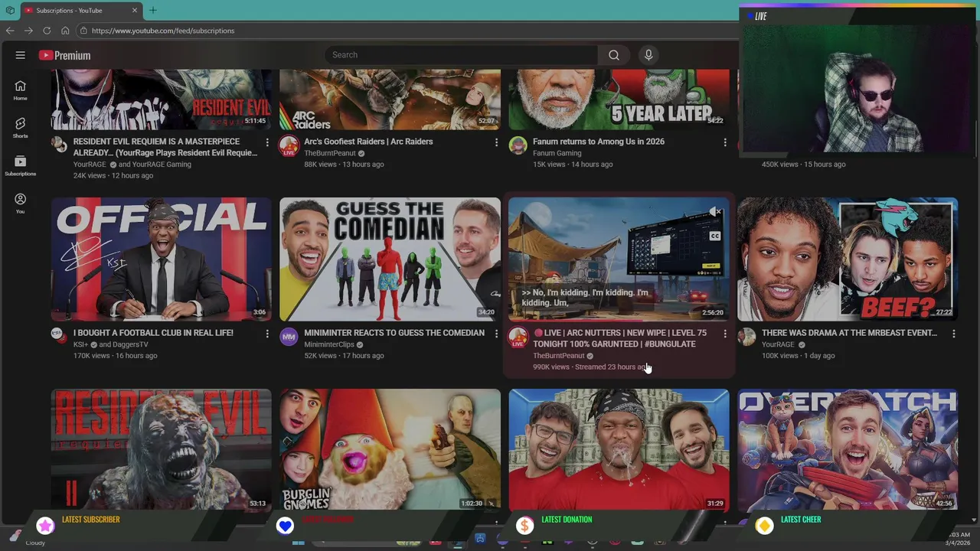Open YourRAGE avatar beside MrBeast drama video
The height and width of the screenshot is (551, 980).
pos(747,336)
